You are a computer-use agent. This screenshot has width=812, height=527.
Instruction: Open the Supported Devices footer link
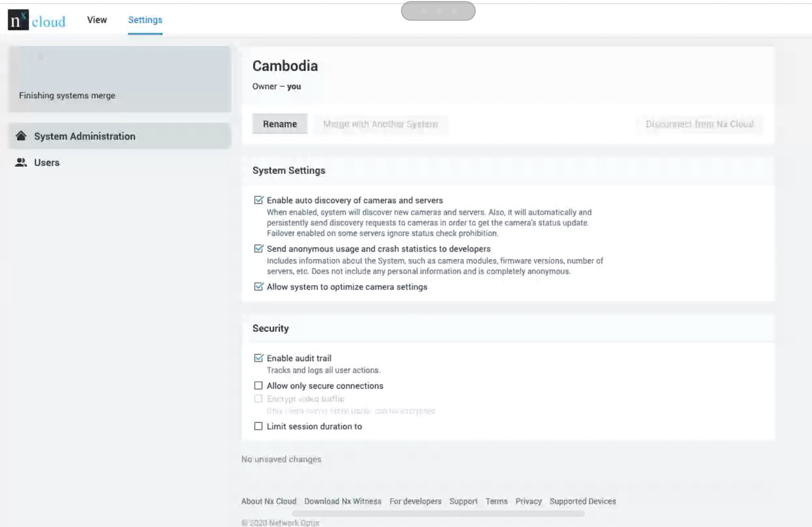pyautogui.click(x=583, y=501)
